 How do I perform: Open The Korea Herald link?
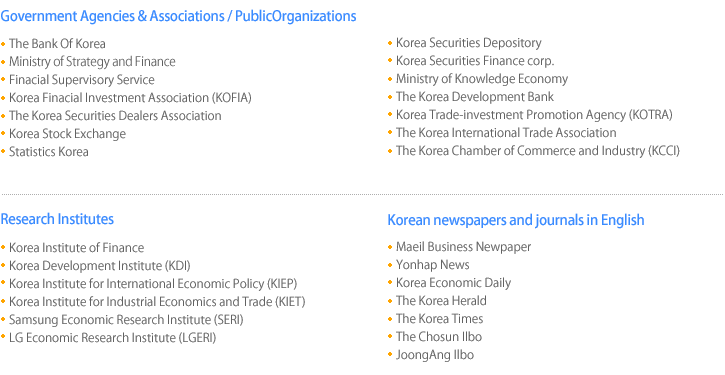pos(441,301)
